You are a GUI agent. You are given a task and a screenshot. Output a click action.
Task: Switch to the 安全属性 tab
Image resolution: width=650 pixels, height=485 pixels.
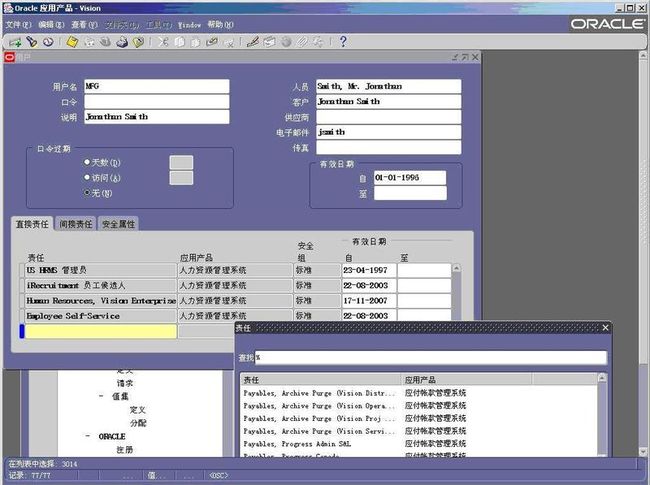coord(118,224)
